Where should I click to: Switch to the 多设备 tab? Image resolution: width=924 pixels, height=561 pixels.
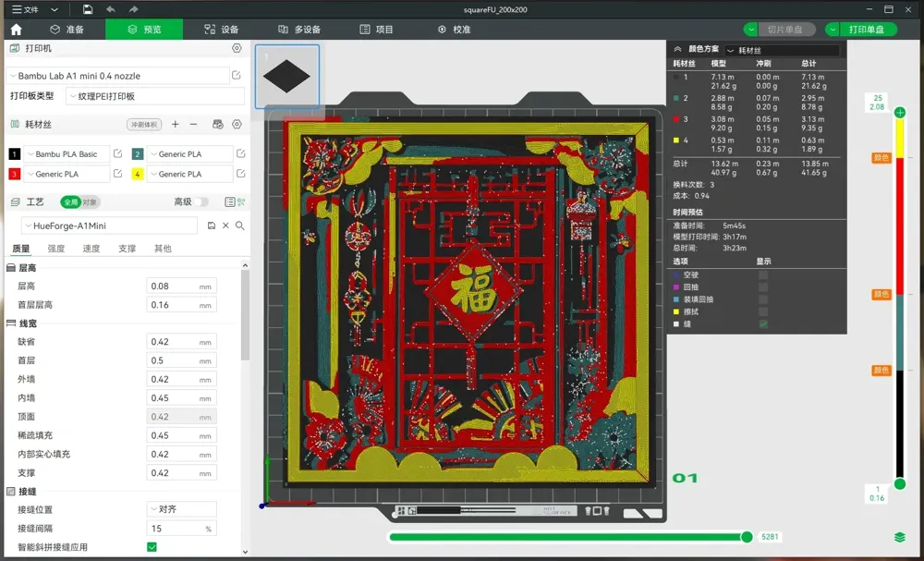[299, 30]
